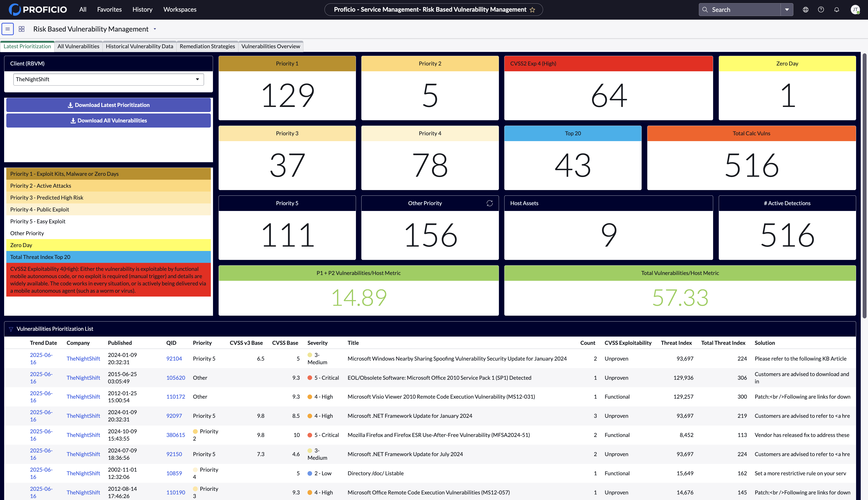The width and height of the screenshot is (868, 500).
Task: Expand the Risk Based Vulnerability Management title menu
Action: [155, 29]
